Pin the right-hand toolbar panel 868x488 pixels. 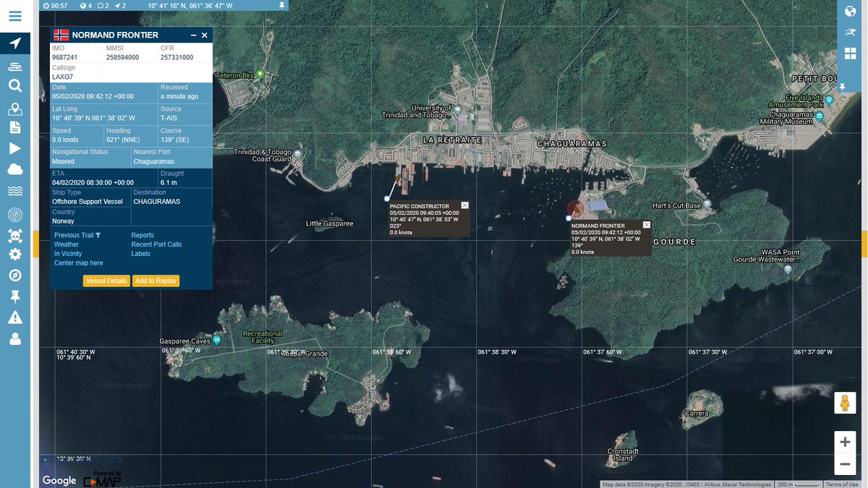[x=842, y=87]
